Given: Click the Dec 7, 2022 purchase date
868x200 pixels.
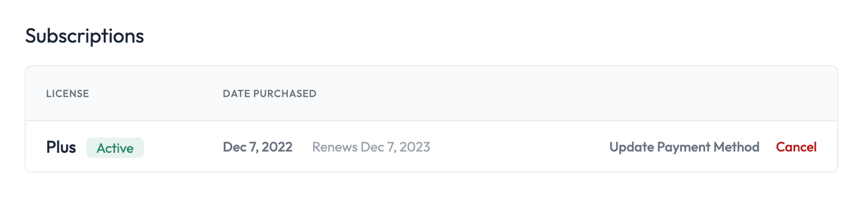Looking at the screenshot, I should pos(258,147).
